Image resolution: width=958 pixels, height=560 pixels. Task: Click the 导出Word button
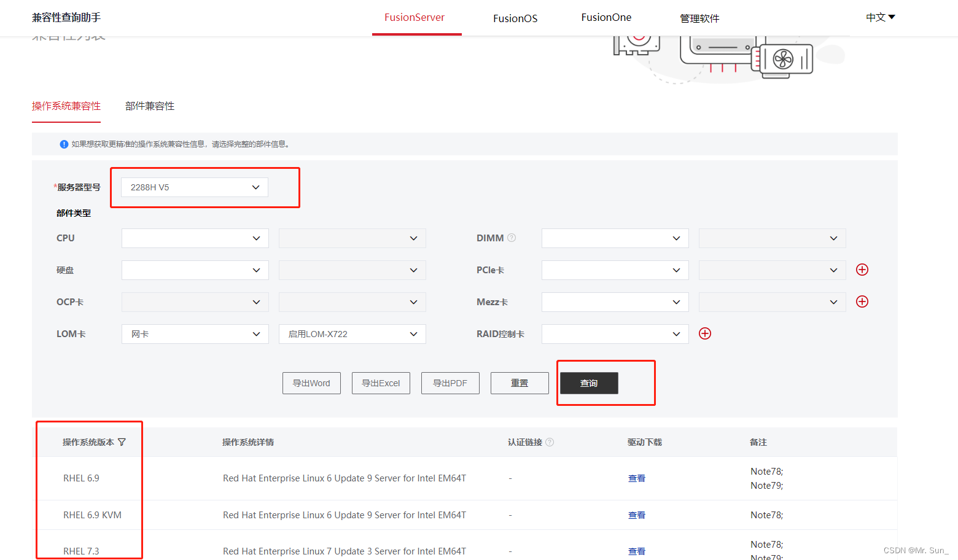coord(311,383)
